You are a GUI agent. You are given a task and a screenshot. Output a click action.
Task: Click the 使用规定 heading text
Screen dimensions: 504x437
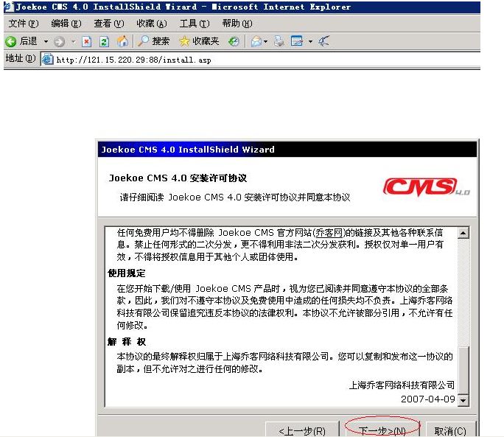[127, 273]
